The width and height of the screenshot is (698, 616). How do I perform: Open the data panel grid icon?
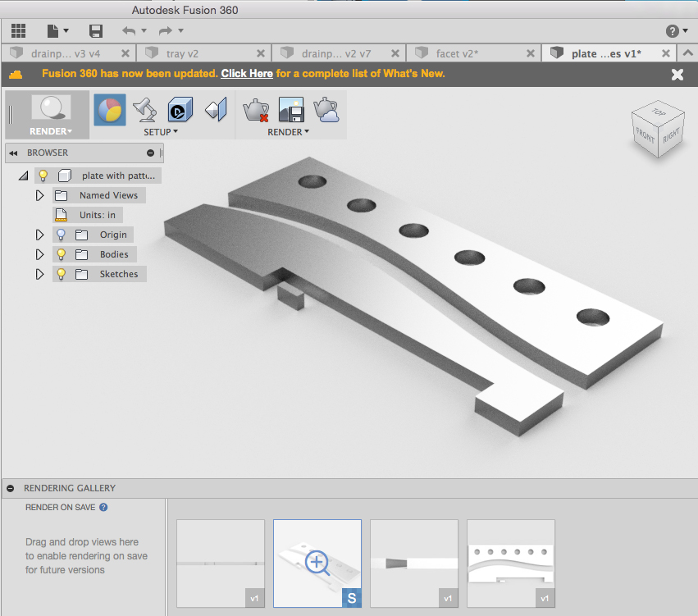pos(18,30)
